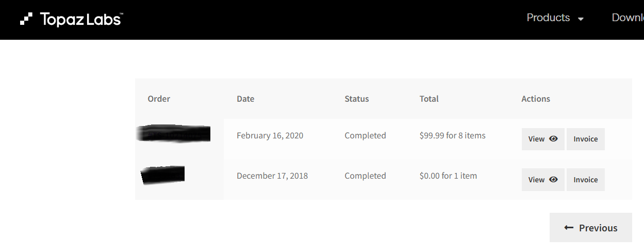644x252 pixels.
Task: Click the February 16, 2020 date cell
Action: coord(270,136)
